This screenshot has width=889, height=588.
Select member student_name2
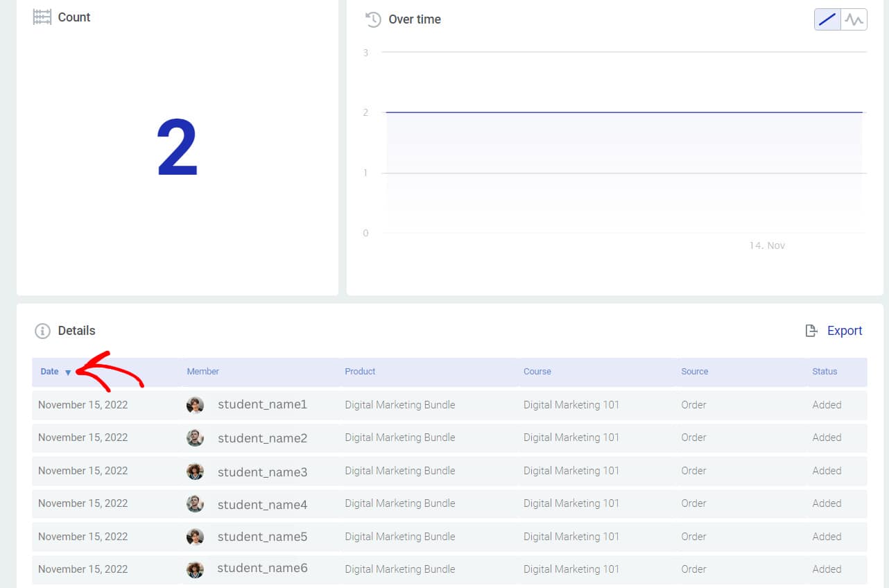pos(262,438)
